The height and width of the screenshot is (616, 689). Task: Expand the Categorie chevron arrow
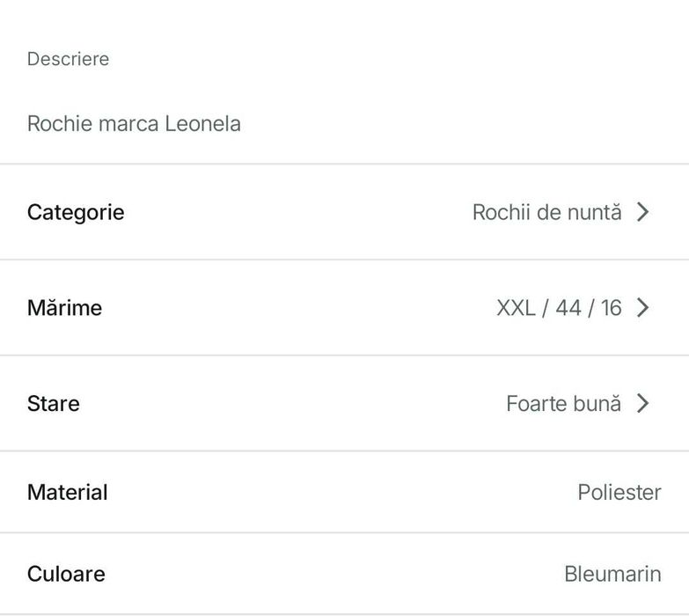pos(643,212)
